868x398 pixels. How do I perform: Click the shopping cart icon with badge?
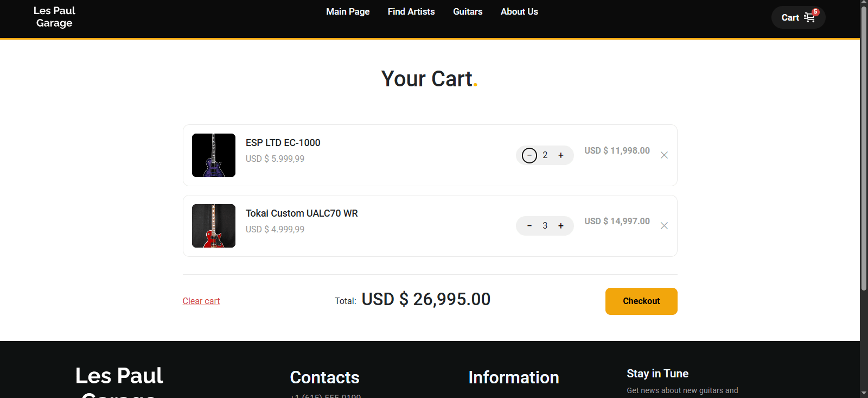pyautogui.click(x=811, y=16)
